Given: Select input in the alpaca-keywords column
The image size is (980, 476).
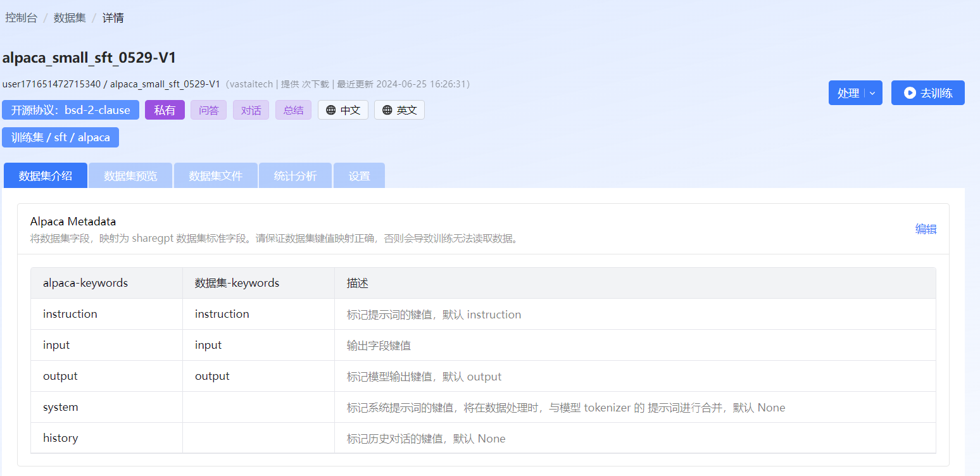Looking at the screenshot, I should click(56, 345).
